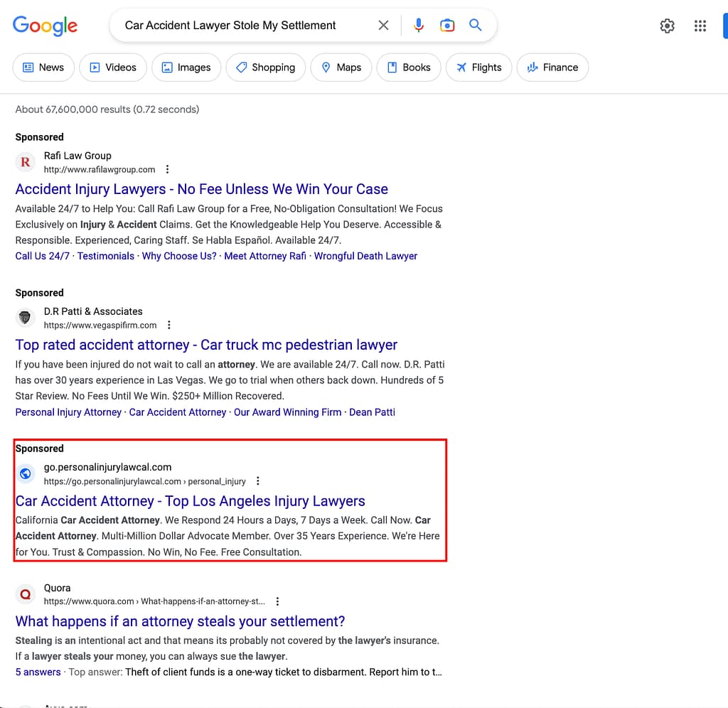Click the About 67,600,000 results text
Viewport: 728px width, 708px height.
pos(107,109)
